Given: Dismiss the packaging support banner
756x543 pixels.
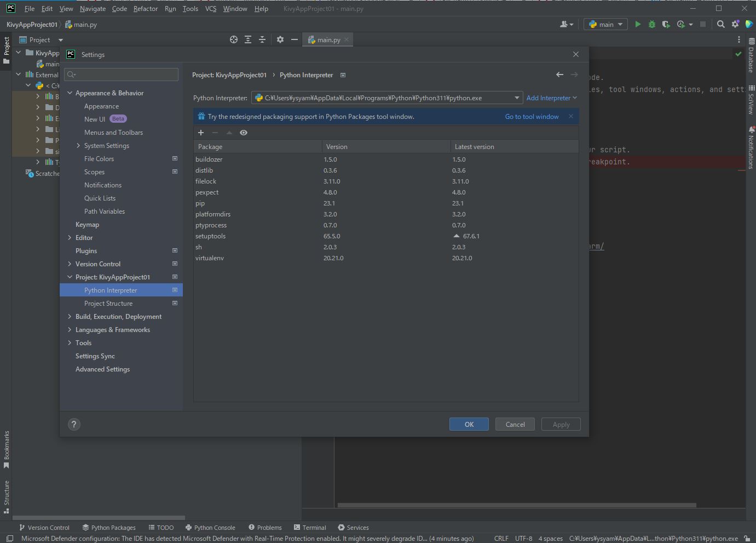Looking at the screenshot, I should coord(571,116).
